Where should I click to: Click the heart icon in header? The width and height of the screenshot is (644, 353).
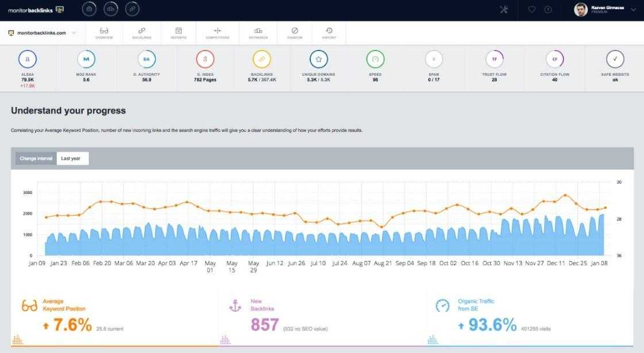pos(532,10)
